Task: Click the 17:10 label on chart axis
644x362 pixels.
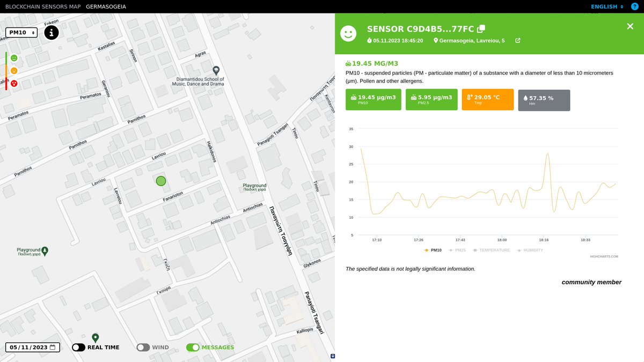Action: click(x=377, y=240)
